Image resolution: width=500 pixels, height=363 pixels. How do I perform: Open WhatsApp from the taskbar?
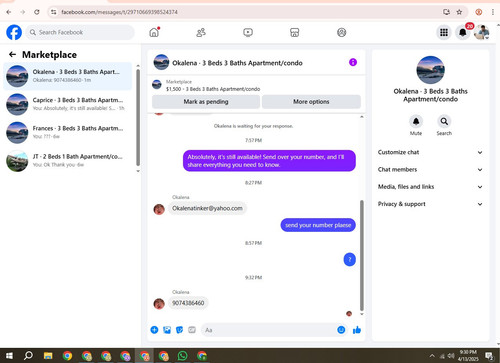182,356
